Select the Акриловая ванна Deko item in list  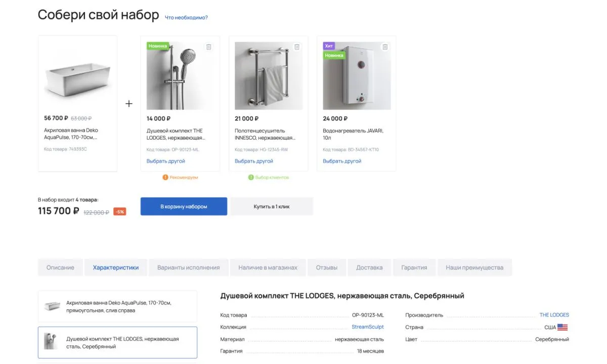click(117, 306)
